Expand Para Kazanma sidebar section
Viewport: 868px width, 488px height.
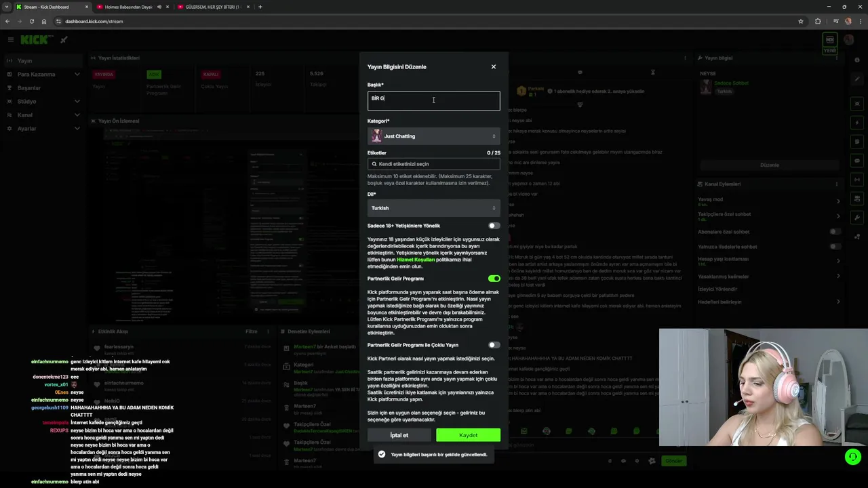43,74
